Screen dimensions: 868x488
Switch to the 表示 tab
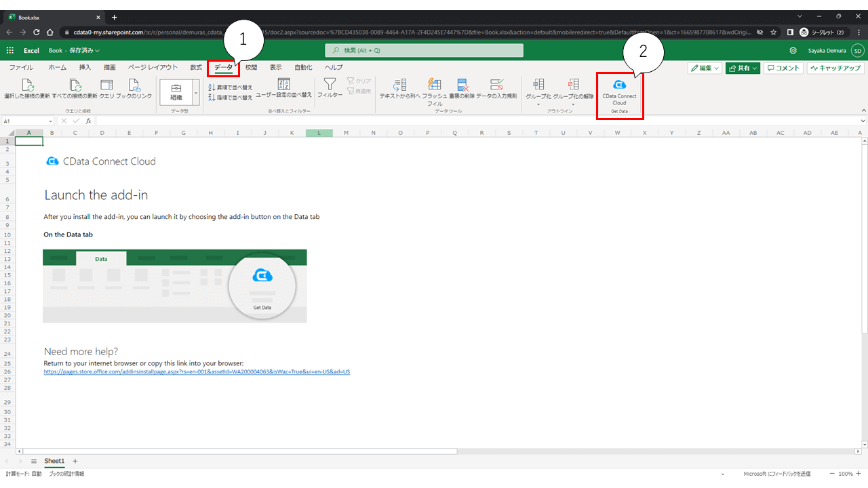276,67
